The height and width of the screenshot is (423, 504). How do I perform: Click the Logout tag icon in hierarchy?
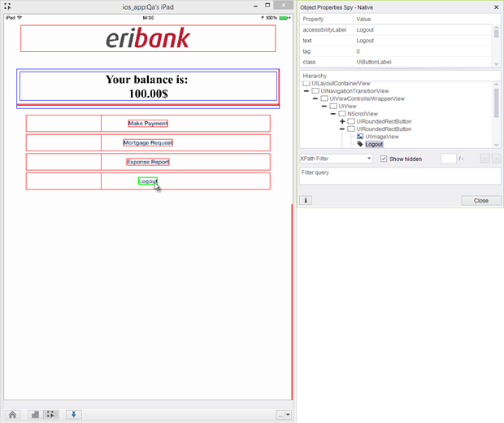[360, 144]
